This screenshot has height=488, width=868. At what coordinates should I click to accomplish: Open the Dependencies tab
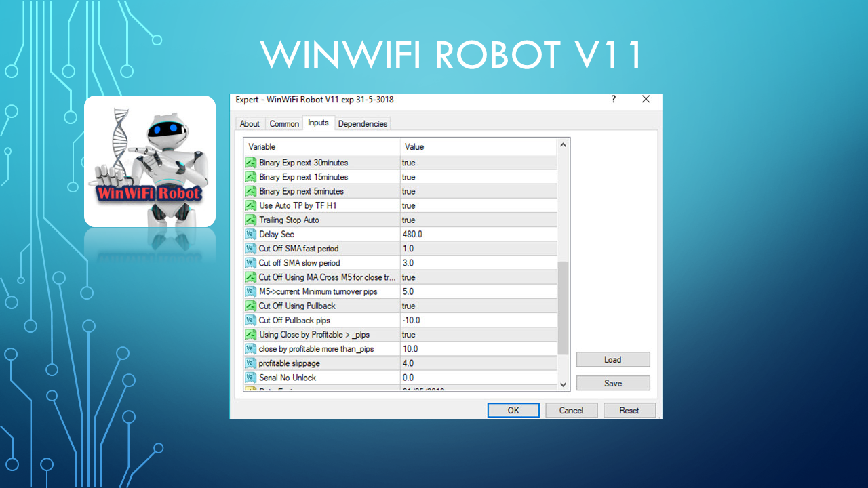(363, 124)
